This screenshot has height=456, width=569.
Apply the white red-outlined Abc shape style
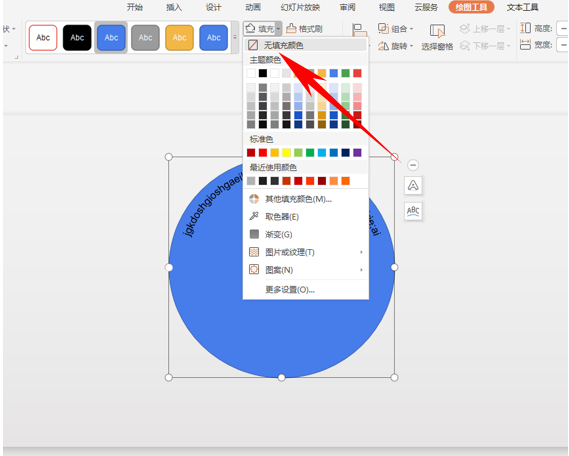pyautogui.click(x=43, y=38)
